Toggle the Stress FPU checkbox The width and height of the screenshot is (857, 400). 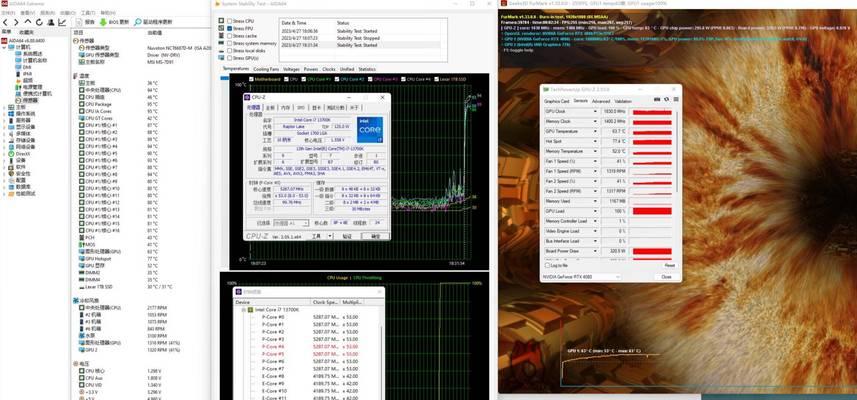(230, 28)
